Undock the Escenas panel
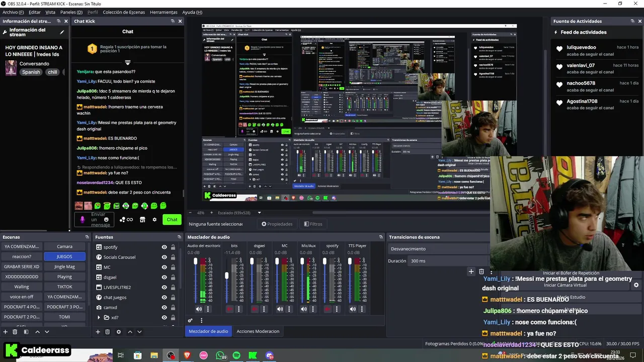 point(87,237)
